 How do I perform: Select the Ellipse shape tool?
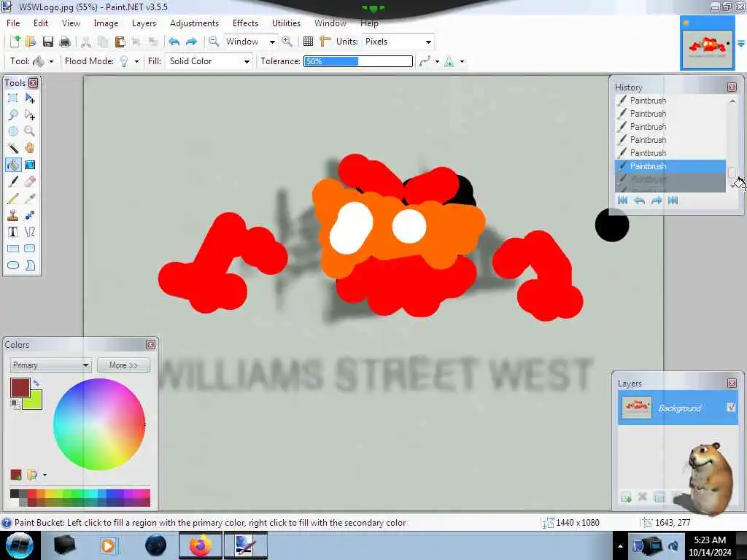click(x=13, y=265)
